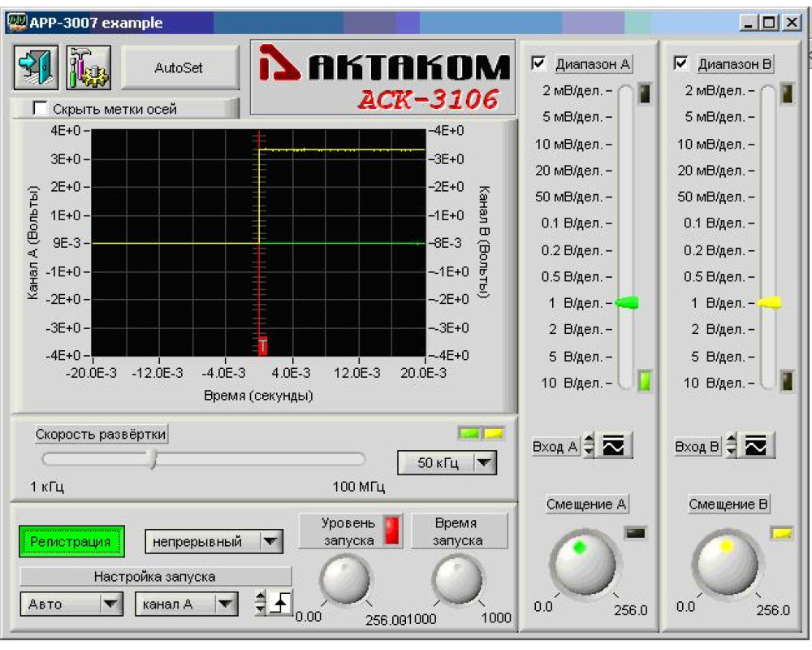Click the red T trigger marker on graph
The height and width of the screenshot is (650, 812).
[263, 345]
